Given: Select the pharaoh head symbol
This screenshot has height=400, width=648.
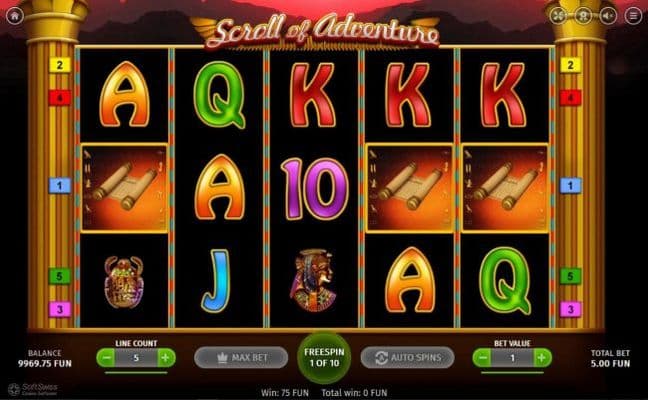Looking at the screenshot, I should point(314,280).
